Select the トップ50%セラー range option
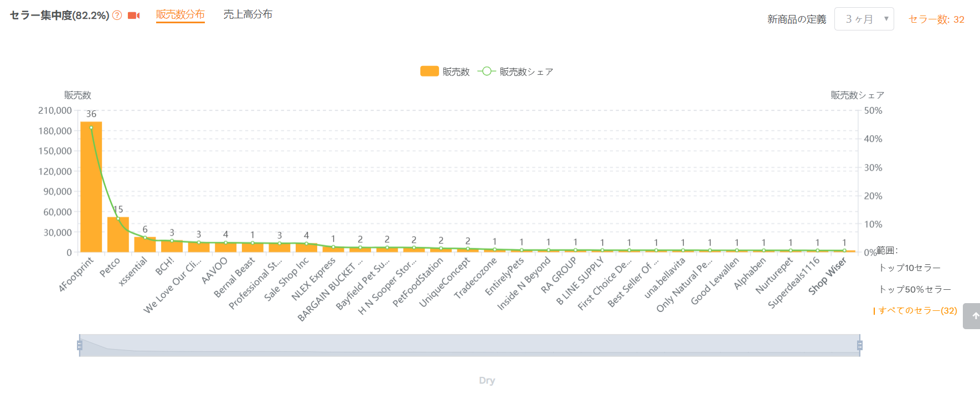Viewport: 980px width, 394px height. pos(915,289)
